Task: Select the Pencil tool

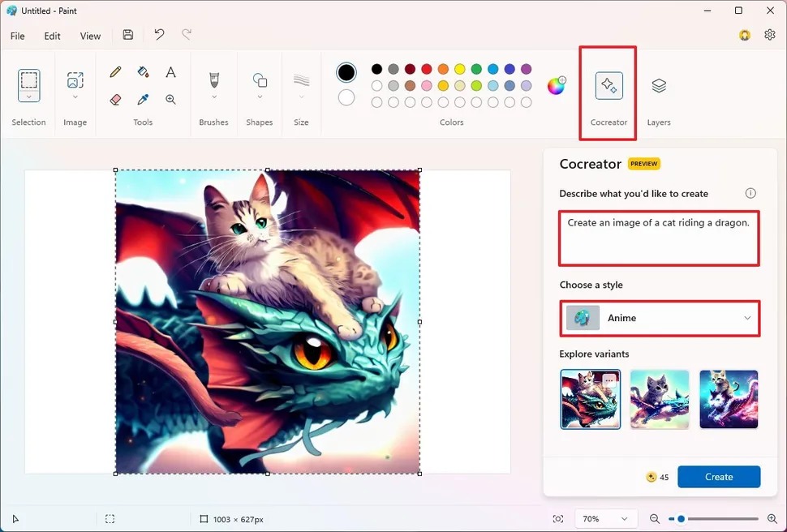Action: [115, 71]
